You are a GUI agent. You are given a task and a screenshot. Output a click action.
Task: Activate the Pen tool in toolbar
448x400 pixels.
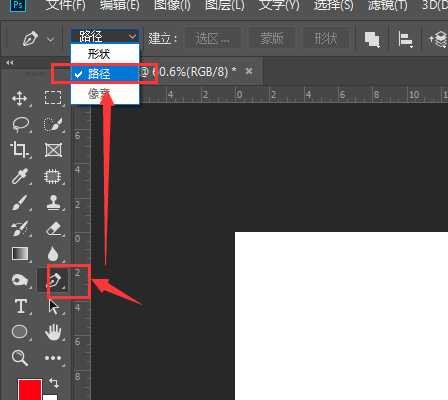(54, 281)
